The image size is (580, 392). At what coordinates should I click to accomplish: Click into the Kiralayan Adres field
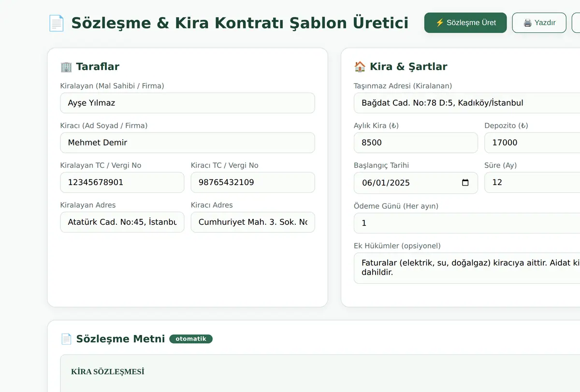coord(122,222)
